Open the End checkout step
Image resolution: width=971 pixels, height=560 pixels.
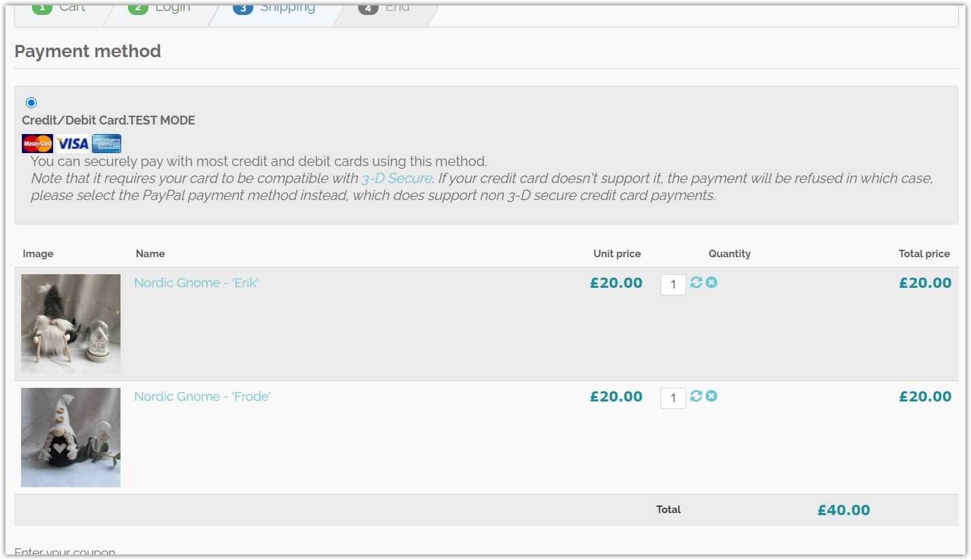[385, 8]
